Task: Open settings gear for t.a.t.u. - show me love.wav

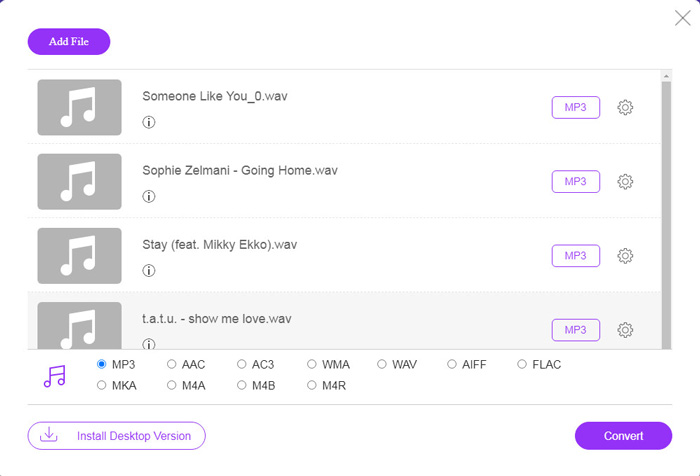Action: pyautogui.click(x=625, y=330)
